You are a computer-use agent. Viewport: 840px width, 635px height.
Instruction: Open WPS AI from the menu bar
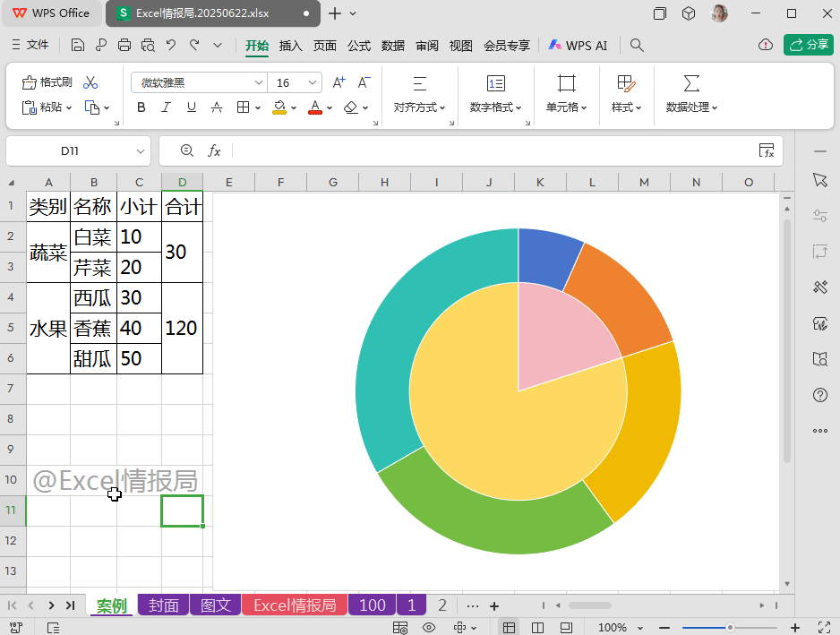coord(578,45)
